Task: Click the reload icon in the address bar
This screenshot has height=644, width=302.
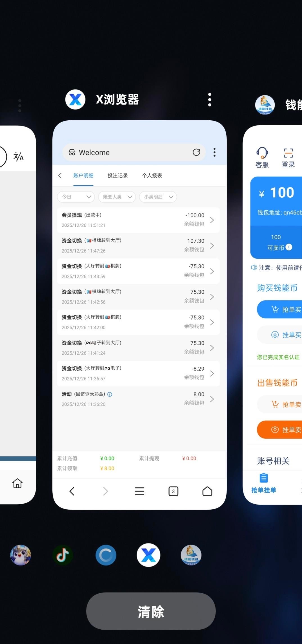Action: tap(196, 152)
